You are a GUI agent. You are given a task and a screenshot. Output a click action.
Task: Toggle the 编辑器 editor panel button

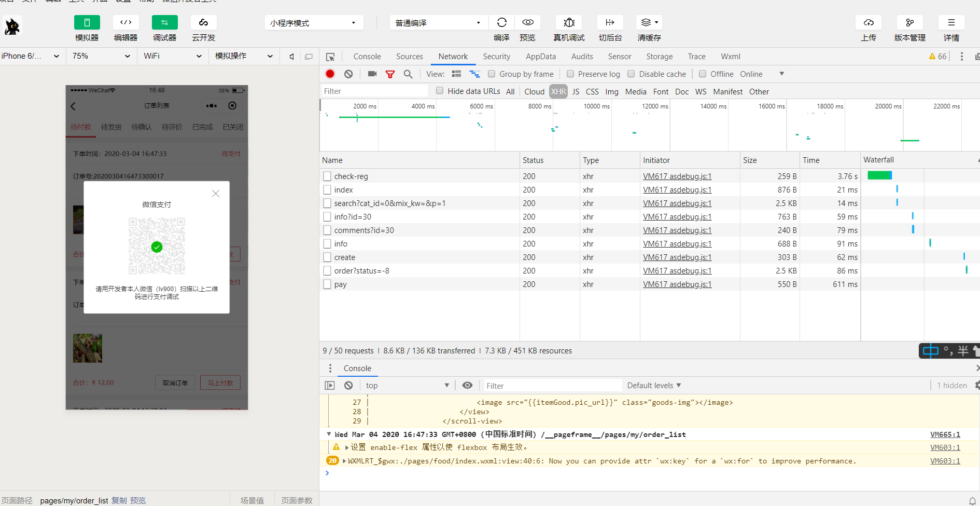coord(125,22)
